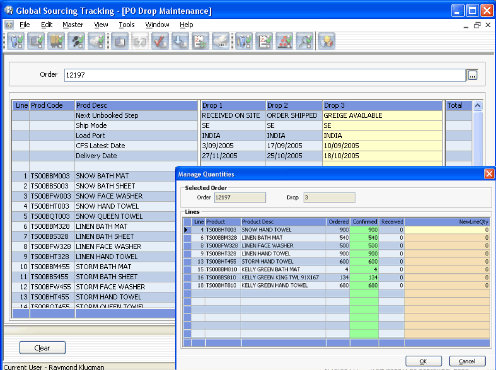Select the SNOW QUEEN TOWEL row

94,216
